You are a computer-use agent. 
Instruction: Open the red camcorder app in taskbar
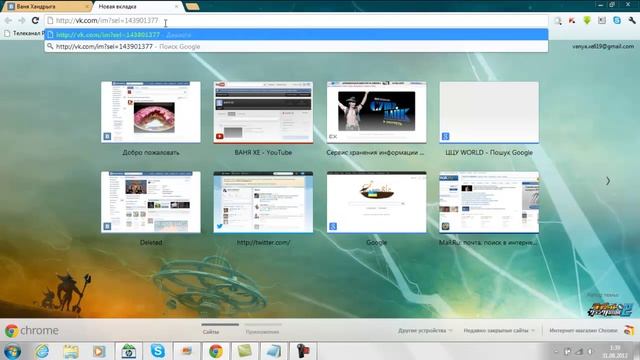[x=303, y=351]
